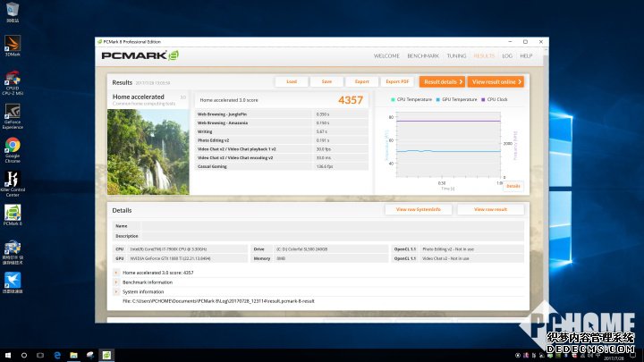Click the Load results button

(x=292, y=81)
